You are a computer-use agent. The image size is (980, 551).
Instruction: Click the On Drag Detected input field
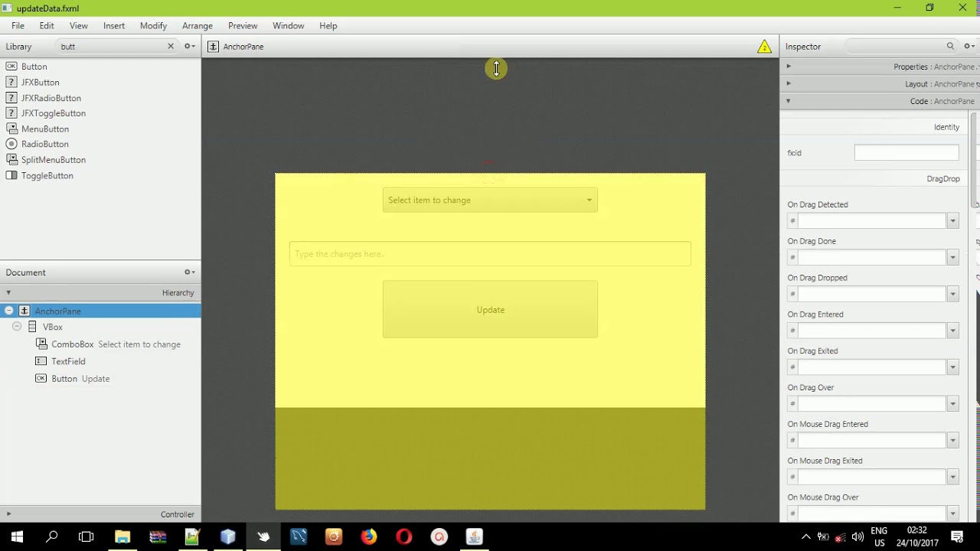pyautogui.click(x=872, y=220)
